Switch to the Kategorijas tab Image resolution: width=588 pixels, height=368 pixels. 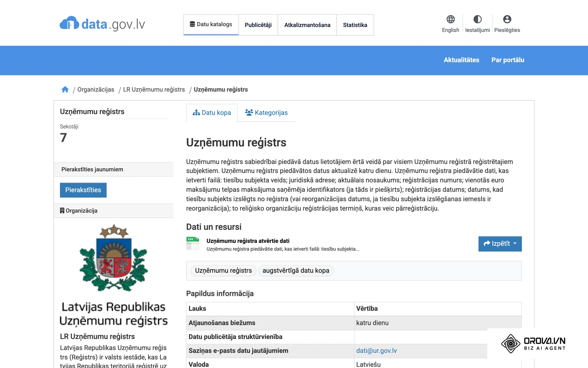tap(266, 113)
